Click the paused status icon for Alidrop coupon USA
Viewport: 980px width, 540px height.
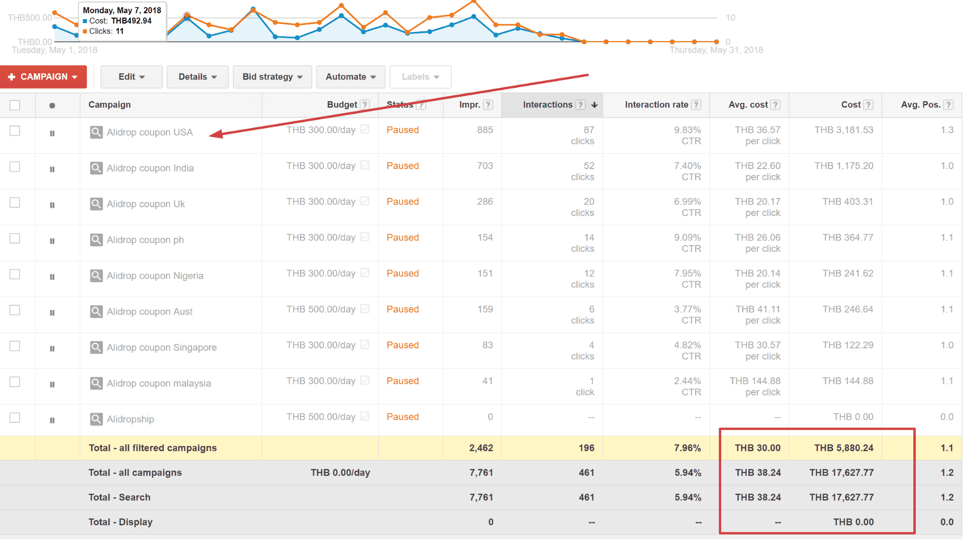pyautogui.click(x=52, y=133)
